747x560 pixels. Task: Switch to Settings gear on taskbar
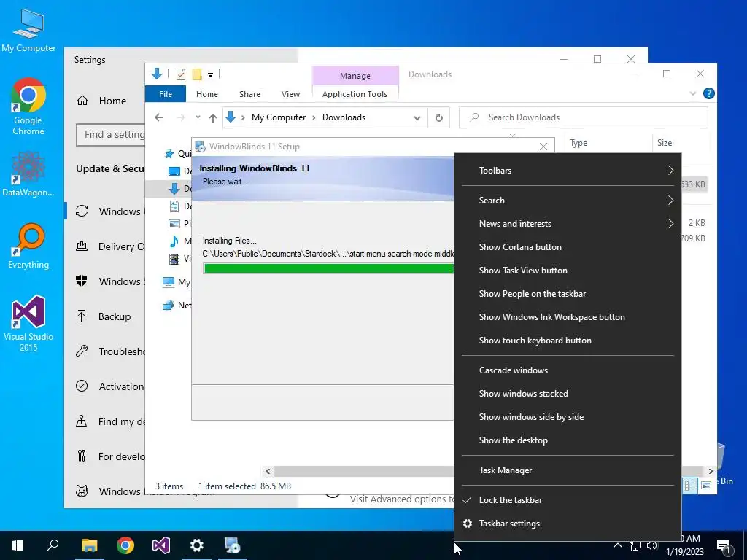pyautogui.click(x=197, y=545)
